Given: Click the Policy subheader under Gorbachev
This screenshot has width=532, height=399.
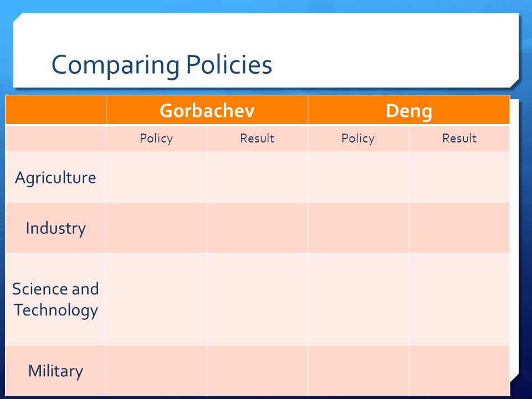Looking at the screenshot, I should [156, 139].
